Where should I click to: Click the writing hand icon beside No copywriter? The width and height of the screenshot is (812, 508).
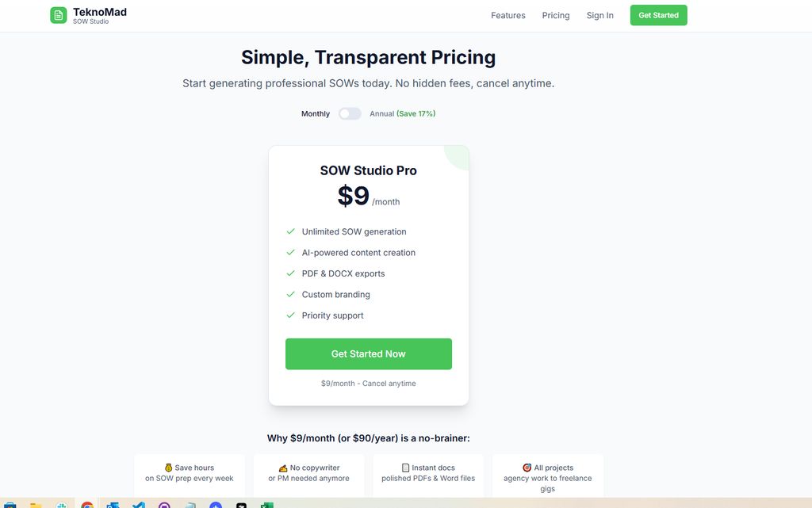pos(283,468)
